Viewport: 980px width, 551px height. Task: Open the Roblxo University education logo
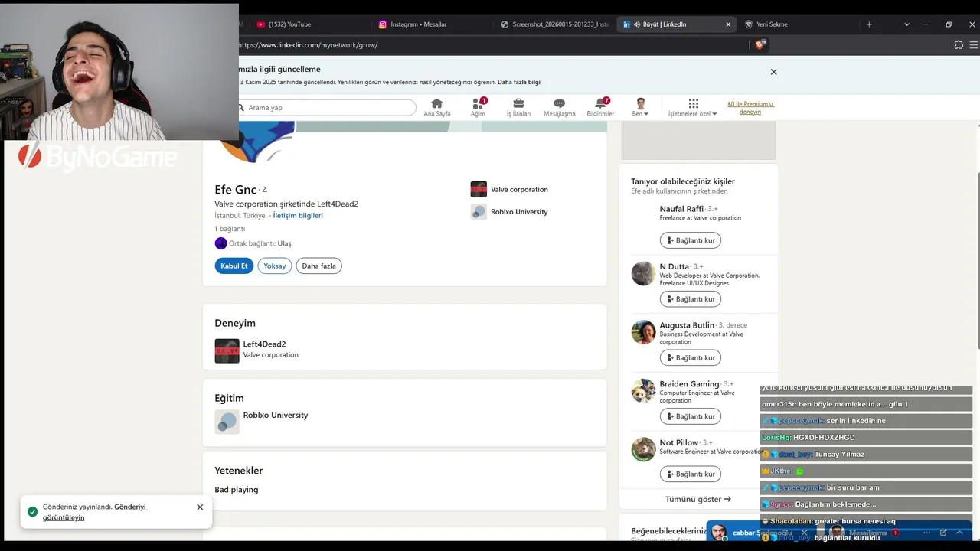point(227,422)
